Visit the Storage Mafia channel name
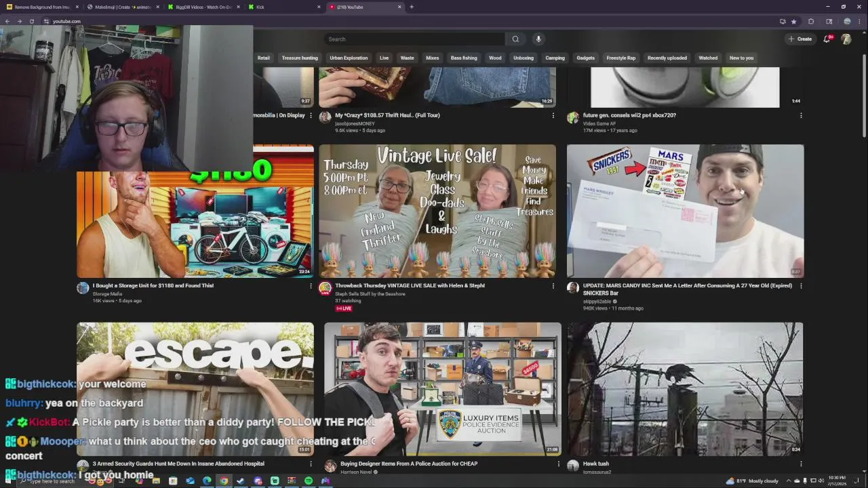Image resolution: width=868 pixels, height=488 pixels. tap(107, 293)
